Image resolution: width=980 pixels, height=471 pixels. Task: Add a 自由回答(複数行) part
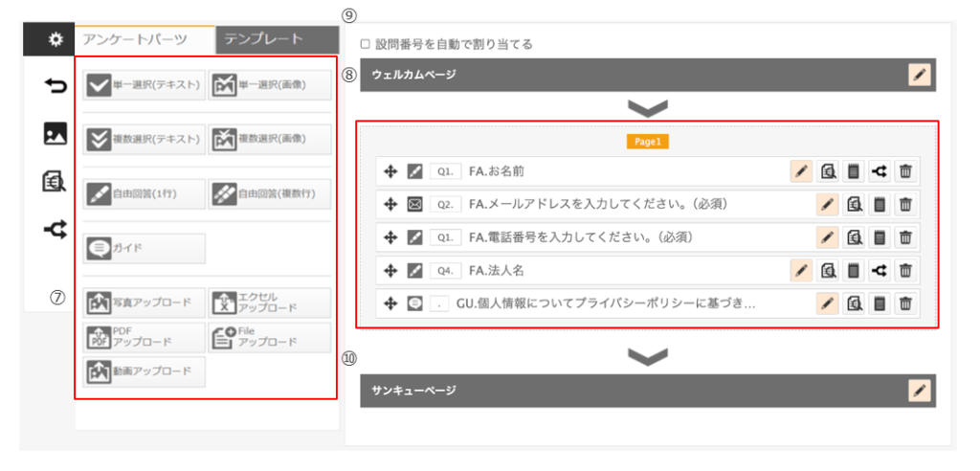point(269,194)
